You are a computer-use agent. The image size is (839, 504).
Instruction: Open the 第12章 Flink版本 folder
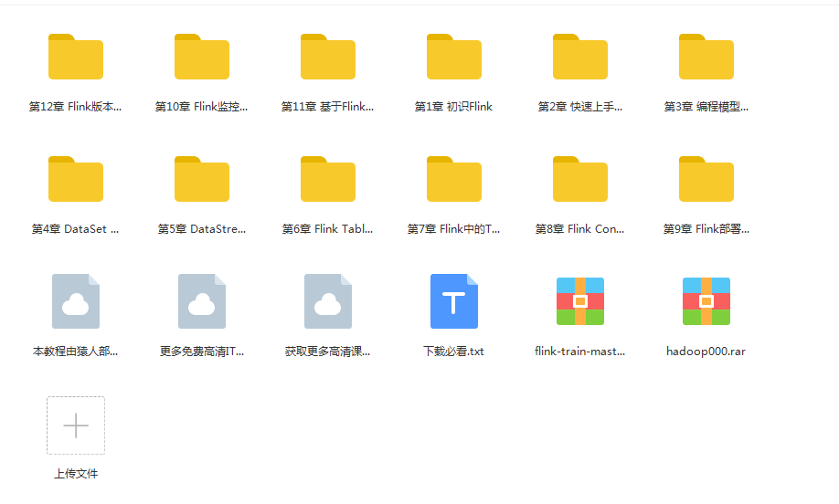point(76,58)
